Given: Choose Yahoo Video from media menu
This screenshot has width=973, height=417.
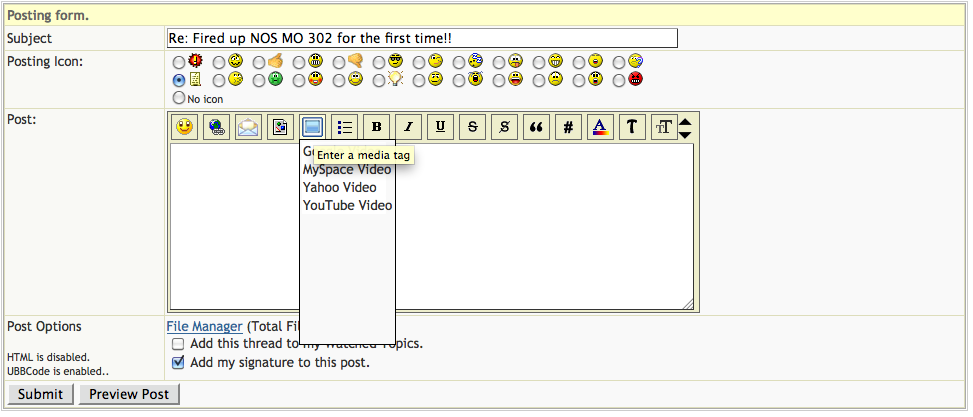Looking at the screenshot, I should [x=340, y=188].
